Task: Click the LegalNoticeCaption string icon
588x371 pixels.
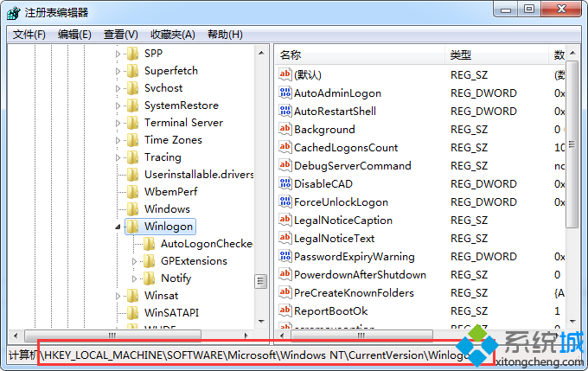Action: pyautogui.click(x=285, y=220)
